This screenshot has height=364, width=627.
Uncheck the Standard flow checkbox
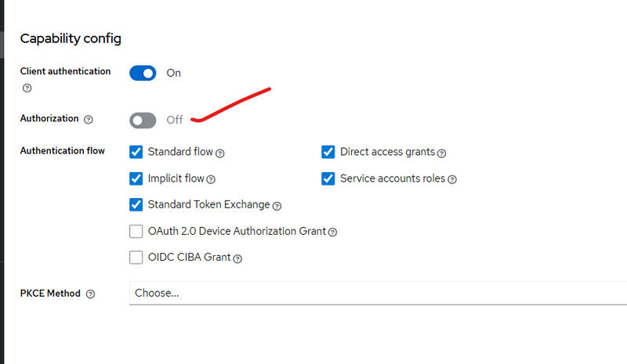pos(136,152)
